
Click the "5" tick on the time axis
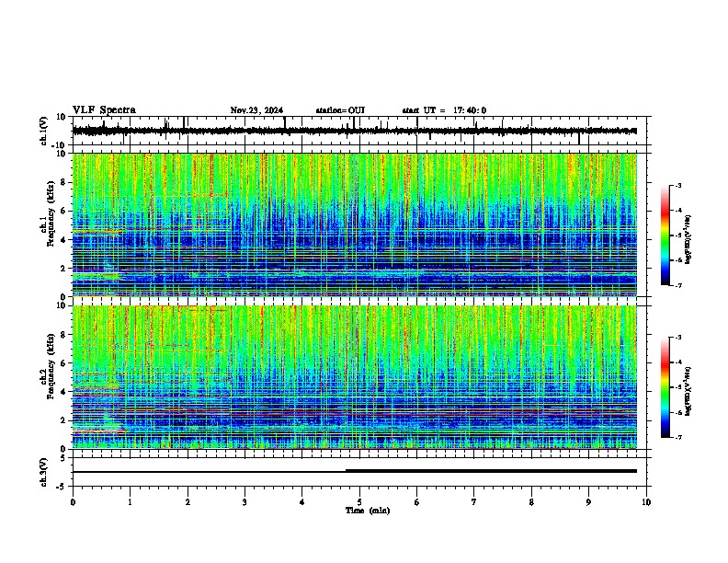coord(359,502)
